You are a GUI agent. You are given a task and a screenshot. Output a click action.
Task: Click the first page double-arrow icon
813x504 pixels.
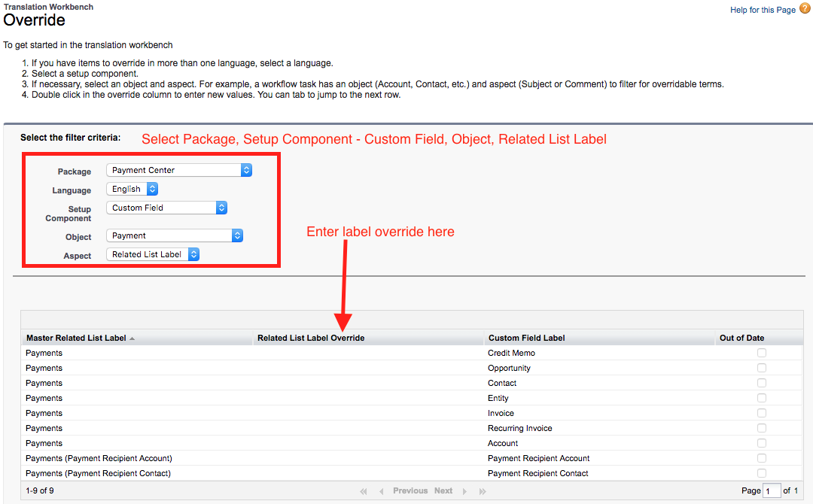pyautogui.click(x=364, y=491)
